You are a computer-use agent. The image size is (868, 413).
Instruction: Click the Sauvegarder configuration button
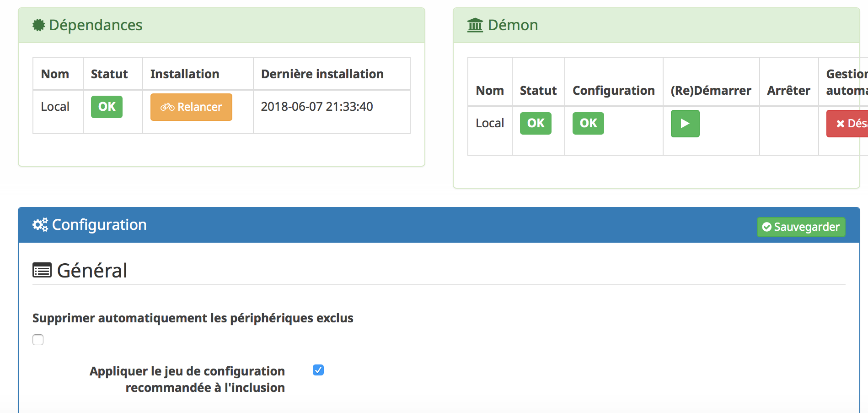(801, 227)
